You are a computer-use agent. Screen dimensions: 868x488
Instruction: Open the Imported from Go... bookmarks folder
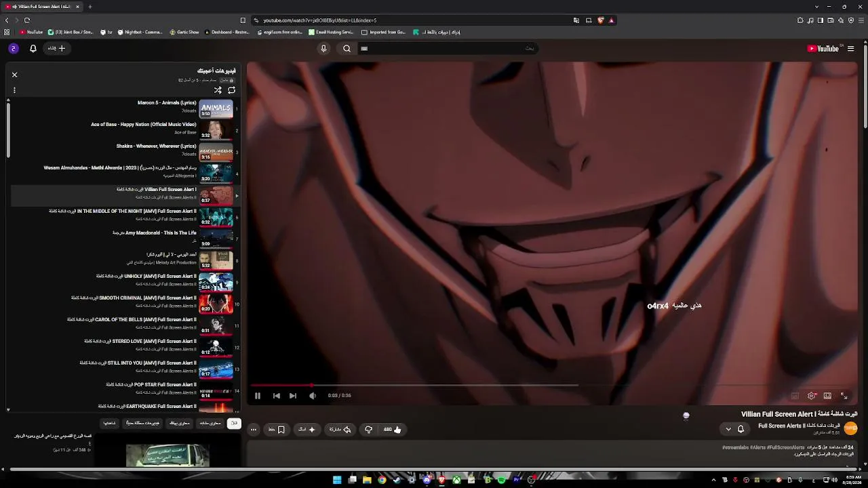[383, 32]
